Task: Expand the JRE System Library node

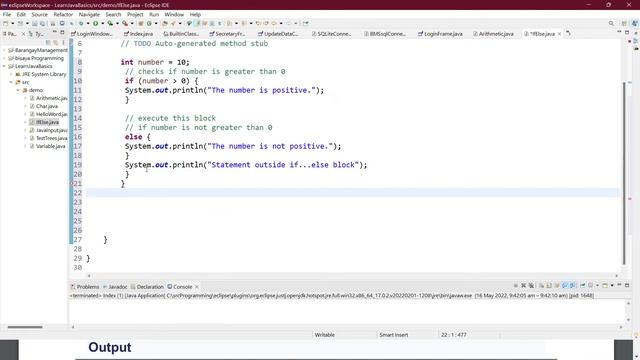Action: coord(11,74)
